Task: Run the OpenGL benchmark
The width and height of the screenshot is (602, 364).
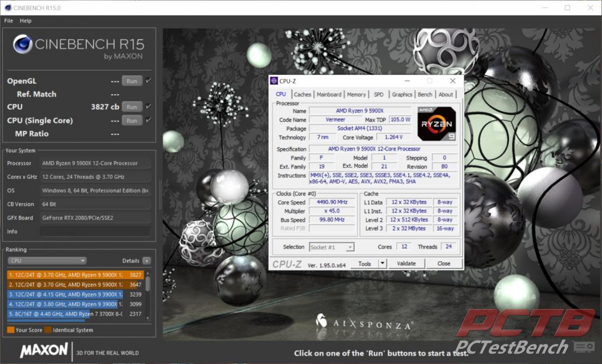Action: pos(132,81)
